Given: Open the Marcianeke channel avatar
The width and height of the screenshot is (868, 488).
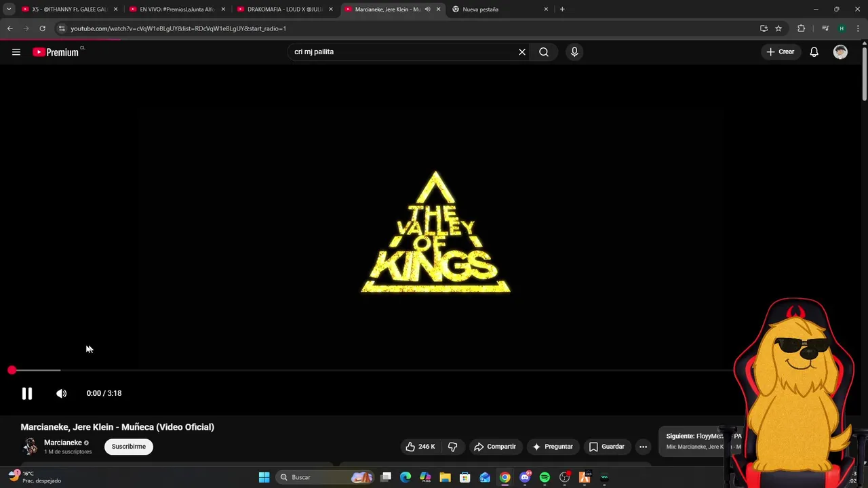Looking at the screenshot, I should point(30,447).
